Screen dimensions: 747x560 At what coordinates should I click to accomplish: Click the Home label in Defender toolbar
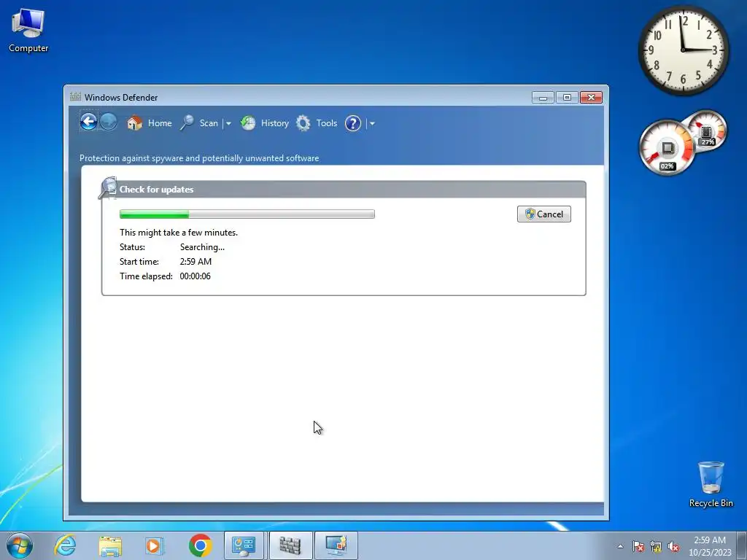[160, 123]
